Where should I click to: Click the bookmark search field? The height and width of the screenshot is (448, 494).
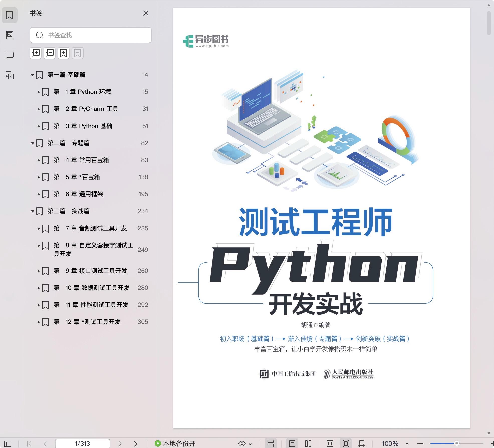[x=90, y=35]
